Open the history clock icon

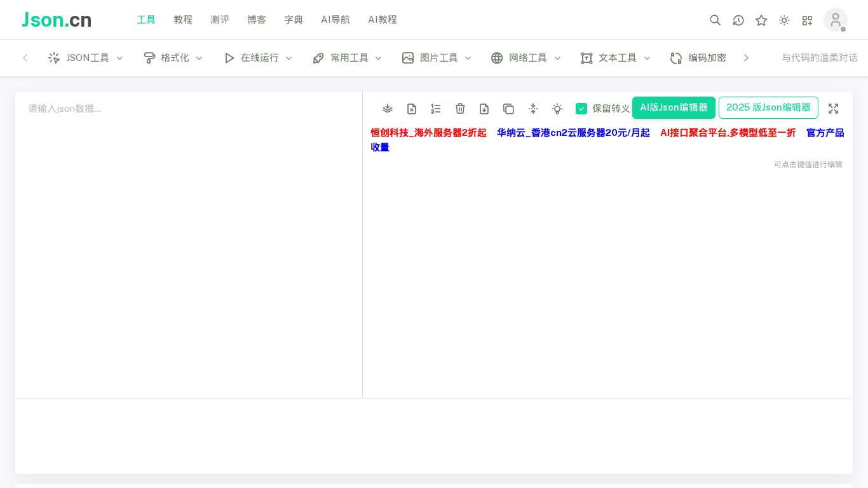click(738, 20)
